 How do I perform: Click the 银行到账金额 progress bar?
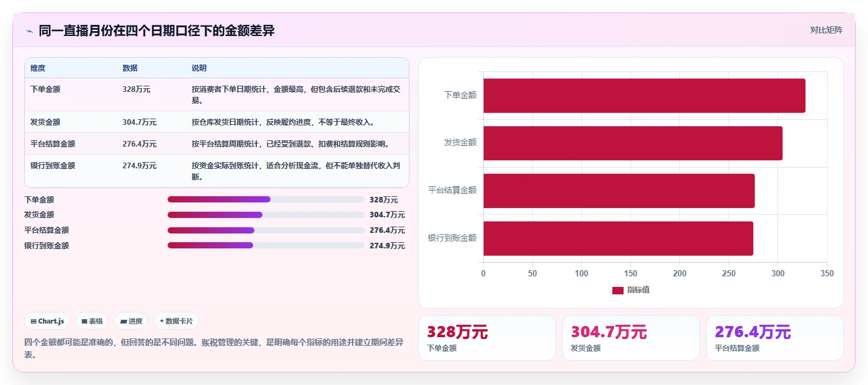(x=266, y=245)
